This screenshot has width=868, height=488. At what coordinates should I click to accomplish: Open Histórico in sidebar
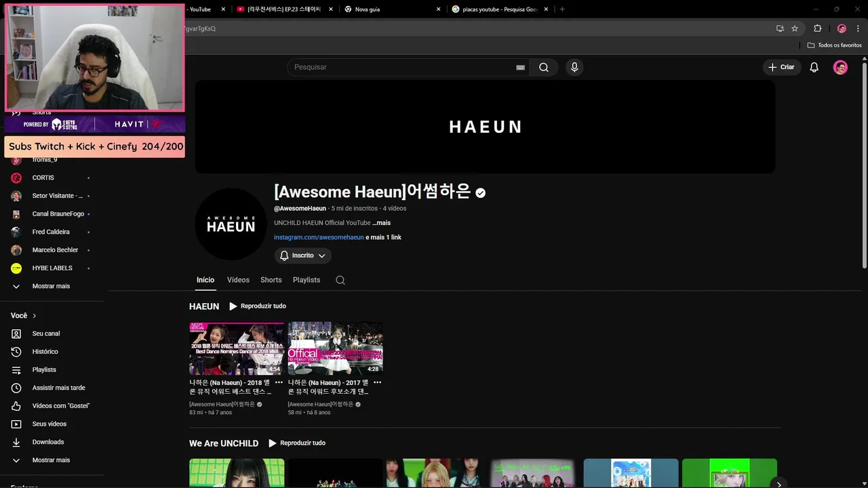point(51,352)
